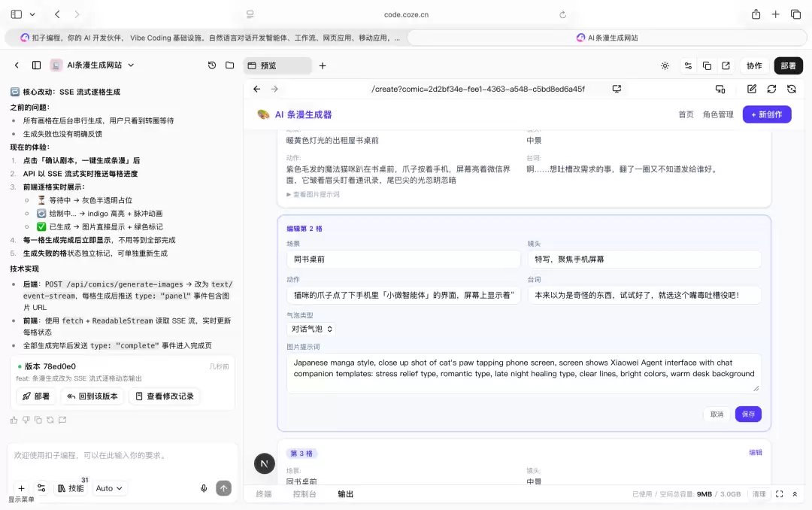Toggle the light theme sun icon
Screen dimensions: 812x510
[x=665, y=66]
